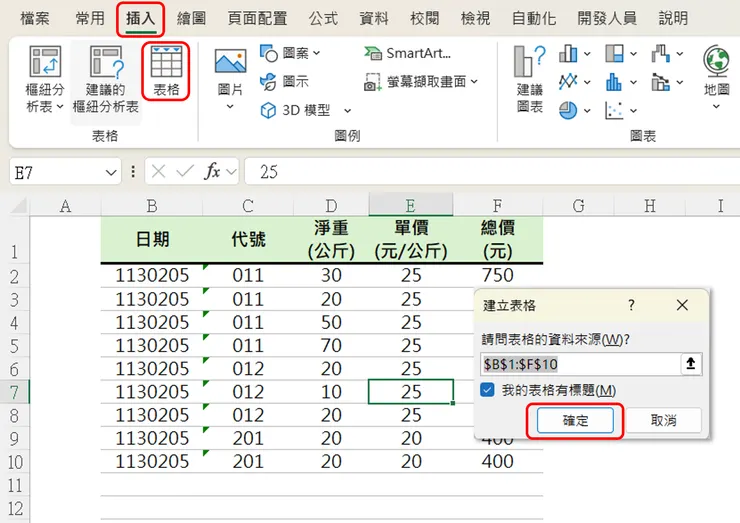Expand the dropdown next to fx
Viewport: 740px width, 523px height.
click(231, 172)
